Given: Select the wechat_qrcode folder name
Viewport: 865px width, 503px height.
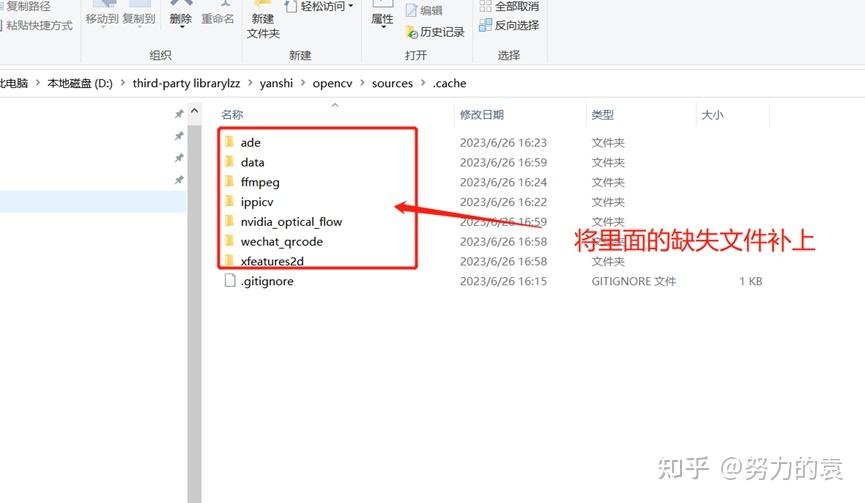Looking at the screenshot, I should click(x=282, y=242).
